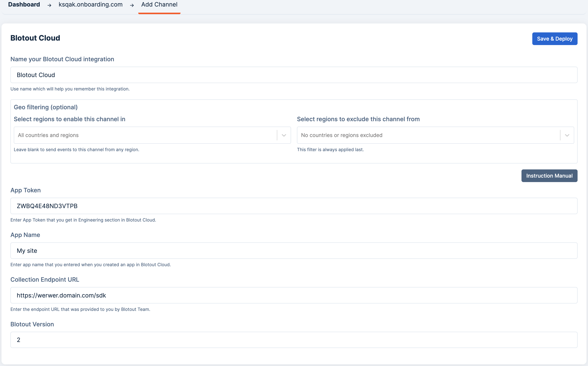Edit the Collection Endpoint URL field

(293, 295)
